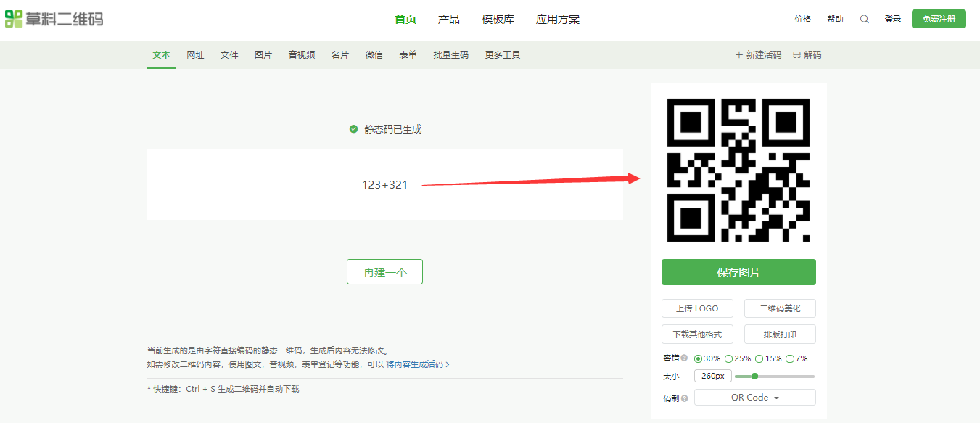Switch to the 图片 tab
The width and height of the screenshot is (980, 423).
[263, 55]
